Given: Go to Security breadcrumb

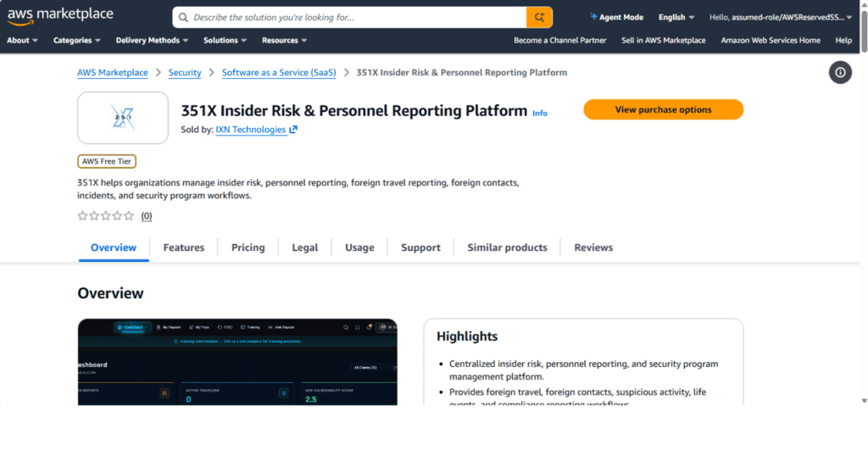Looking at the screenshot, I should click(x=185, y=73).
